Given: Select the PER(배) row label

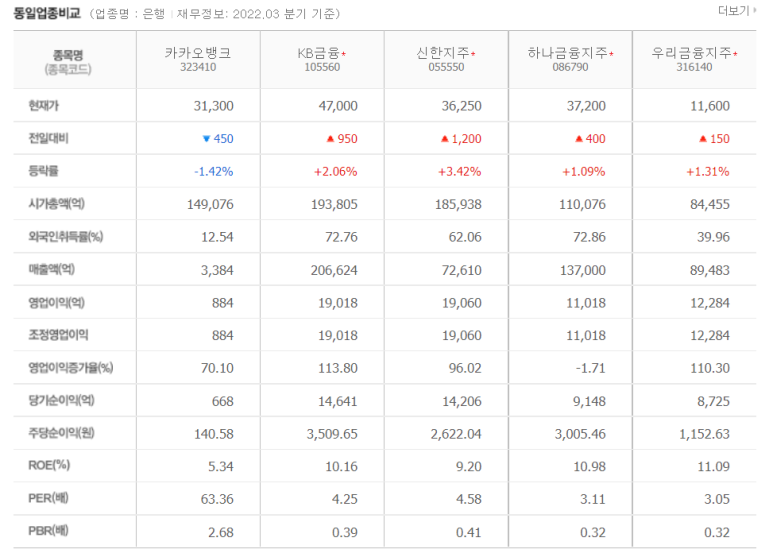Looking at the screenshot, I should pos(48,498).
